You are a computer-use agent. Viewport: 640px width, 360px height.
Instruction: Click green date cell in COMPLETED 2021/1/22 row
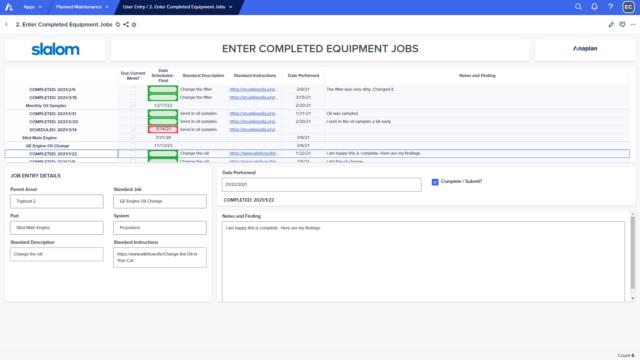(163, 153)
